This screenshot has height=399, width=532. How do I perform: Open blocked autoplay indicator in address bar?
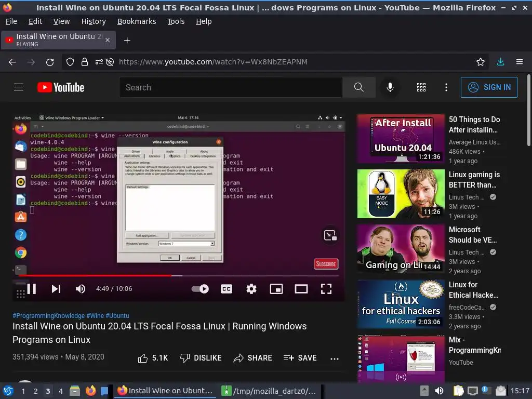click(x=110, y=62)
